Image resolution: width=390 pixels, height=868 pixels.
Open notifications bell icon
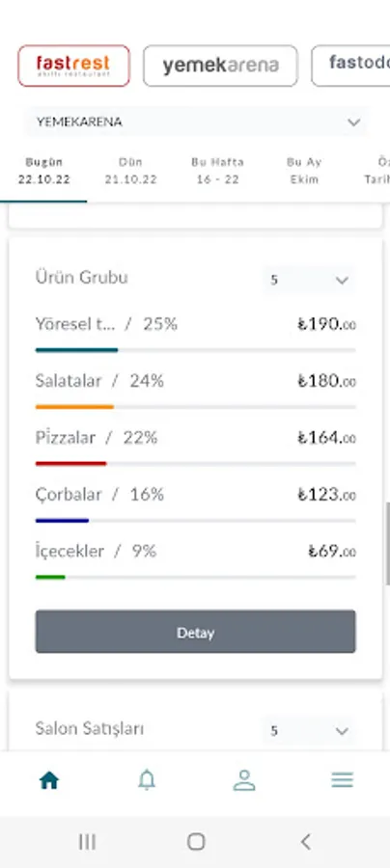(x=147, y=780)
